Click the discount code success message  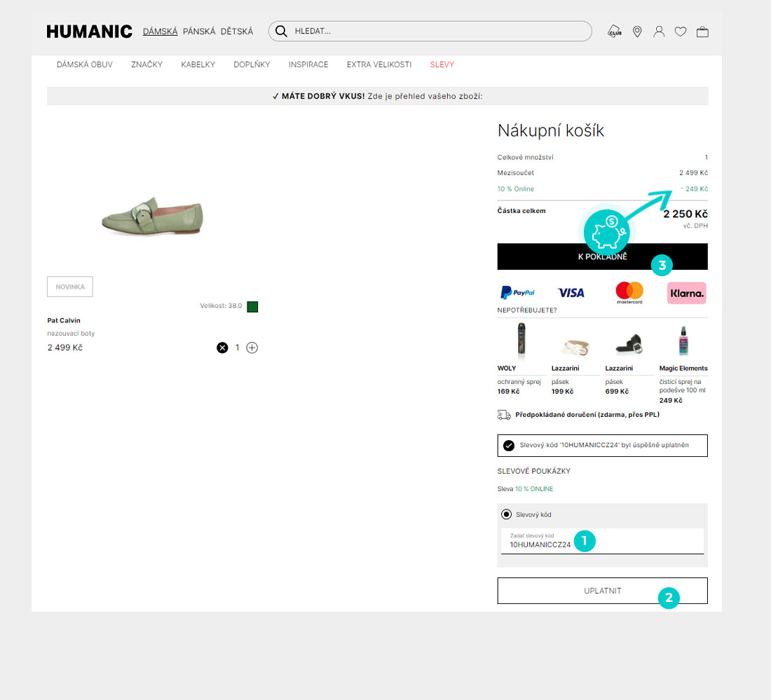pyautogui.click(x=602, y=446)
